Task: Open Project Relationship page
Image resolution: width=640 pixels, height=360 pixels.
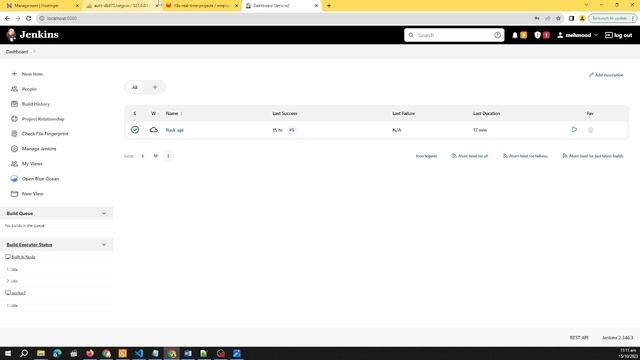Action: pos(43,119)
